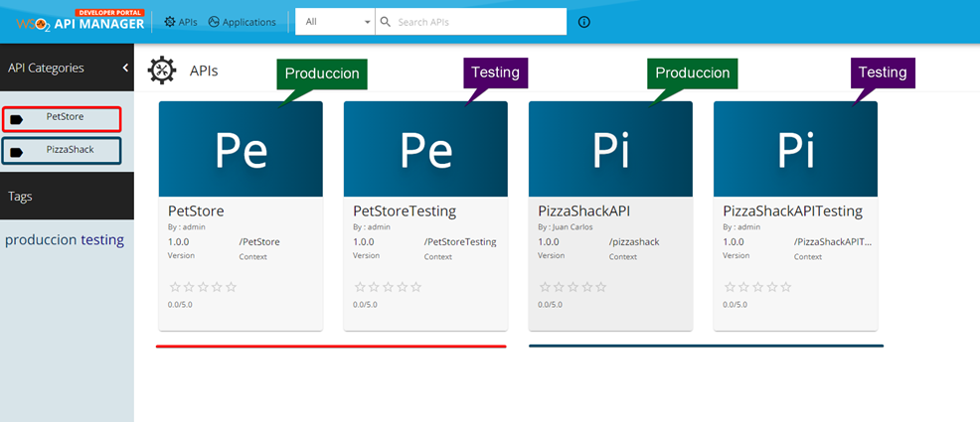
Task: Click the APIs heading gear-wrench icon
Action: pyautogui.click(x=161, y=70)
